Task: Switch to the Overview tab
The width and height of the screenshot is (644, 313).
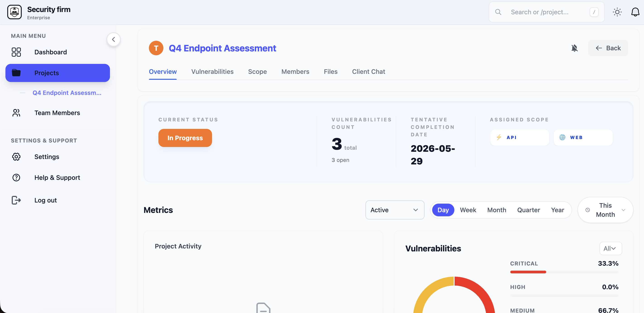Action: click(163, 72)
